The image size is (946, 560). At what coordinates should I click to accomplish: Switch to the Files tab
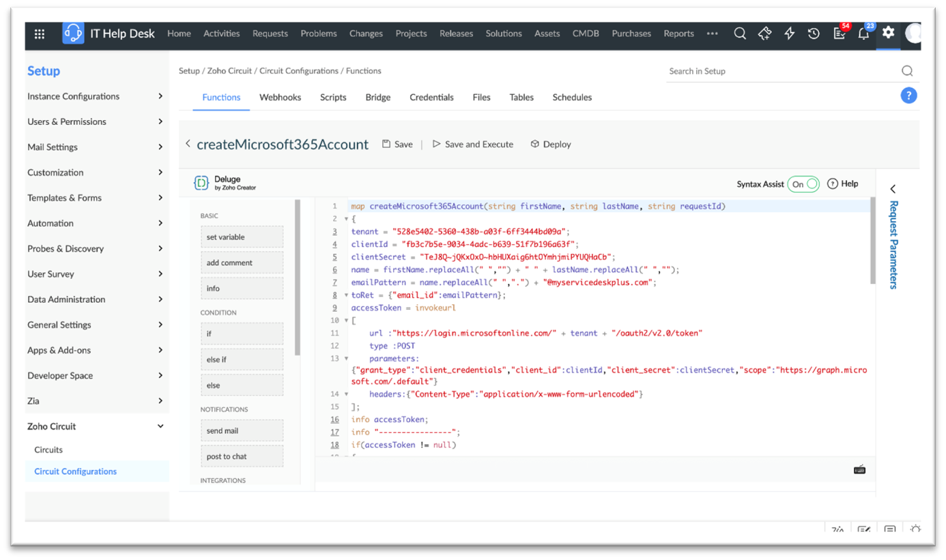click(481, 97)
